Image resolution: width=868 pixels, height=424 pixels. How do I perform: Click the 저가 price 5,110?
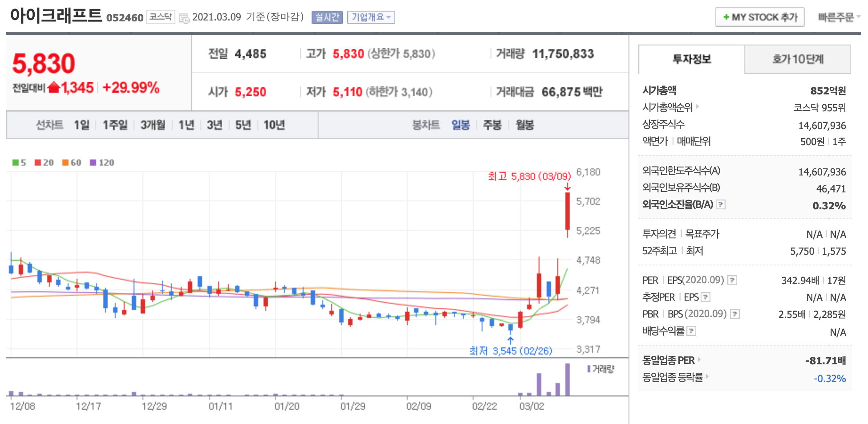(x=348, y=92)
